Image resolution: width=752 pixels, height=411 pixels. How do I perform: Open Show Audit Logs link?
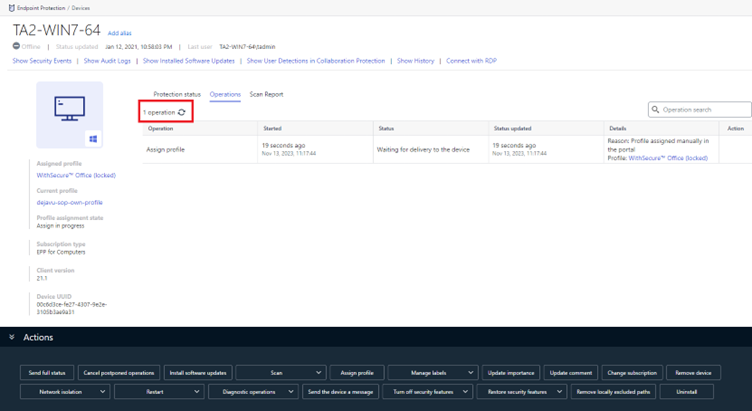pyautogui.click(x=107, y=61)
